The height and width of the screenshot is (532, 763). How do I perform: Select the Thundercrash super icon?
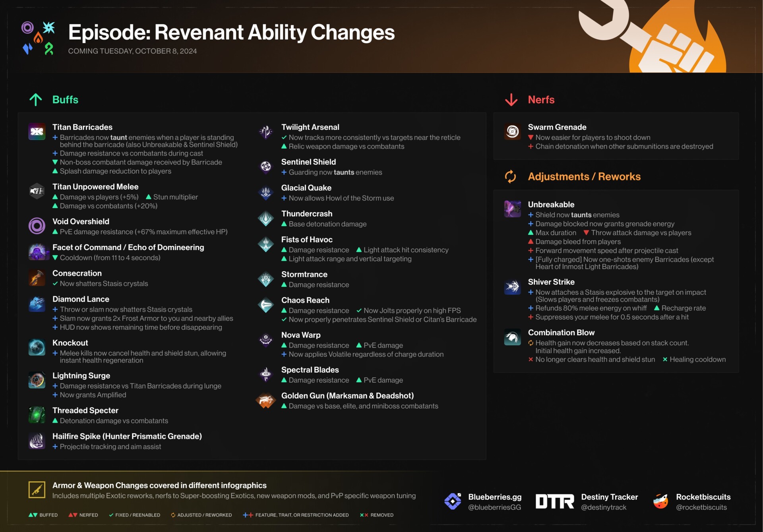point(265,219)
